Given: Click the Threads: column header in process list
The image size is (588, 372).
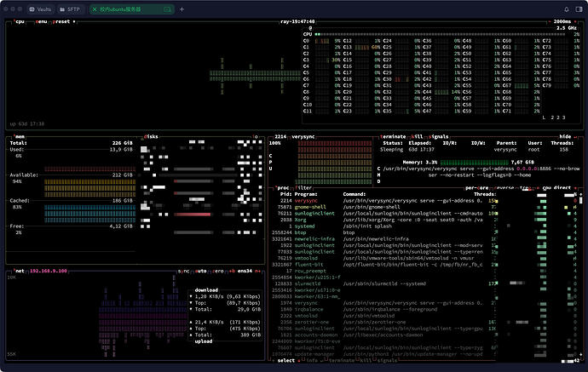Looking at the screenshot, I should [485, 194].
